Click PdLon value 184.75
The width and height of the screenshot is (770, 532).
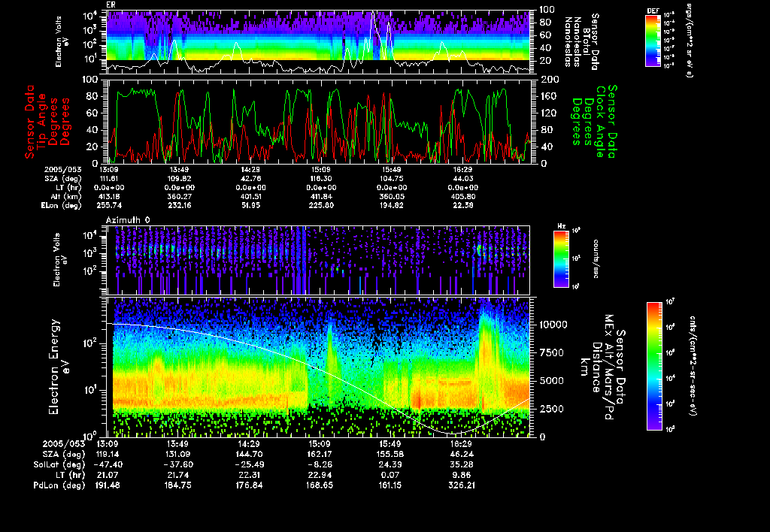179,485
